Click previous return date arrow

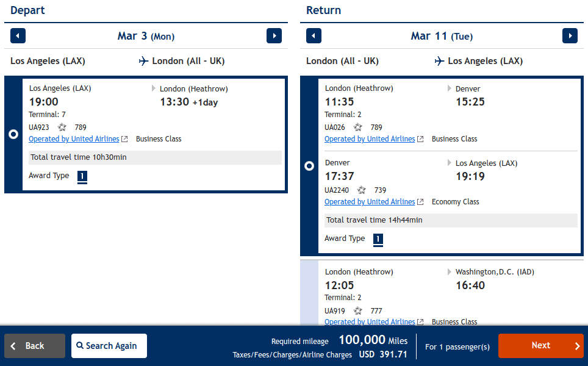coord(314,36)
